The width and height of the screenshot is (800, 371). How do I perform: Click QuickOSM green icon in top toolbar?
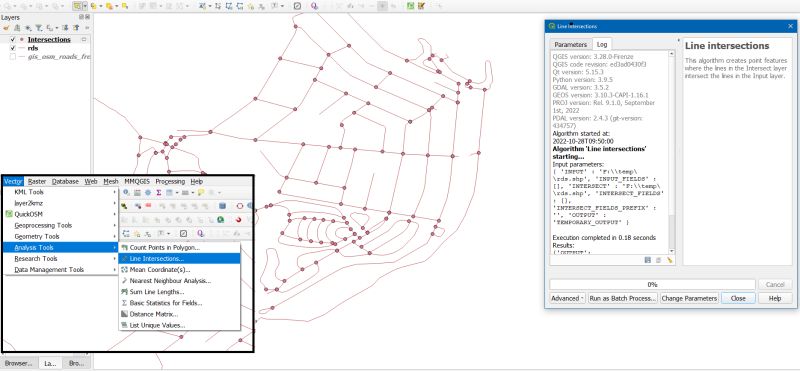(411, 6)
